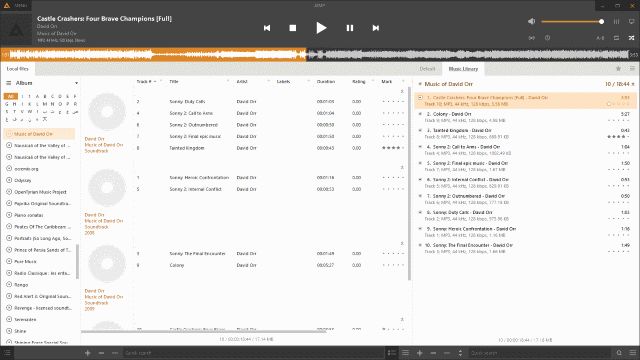
Task: Click the 2008 album cover thumbnail
Action: (x=107, y=188)
